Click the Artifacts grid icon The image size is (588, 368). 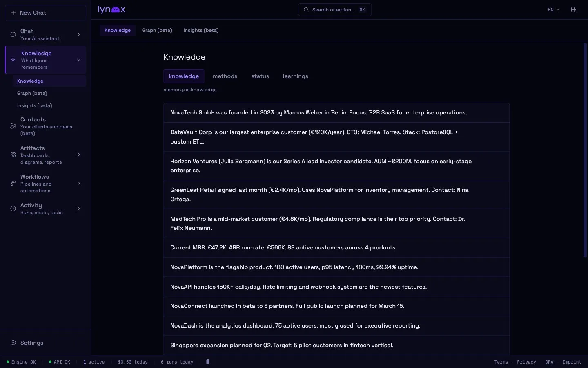tap(13, 155)
